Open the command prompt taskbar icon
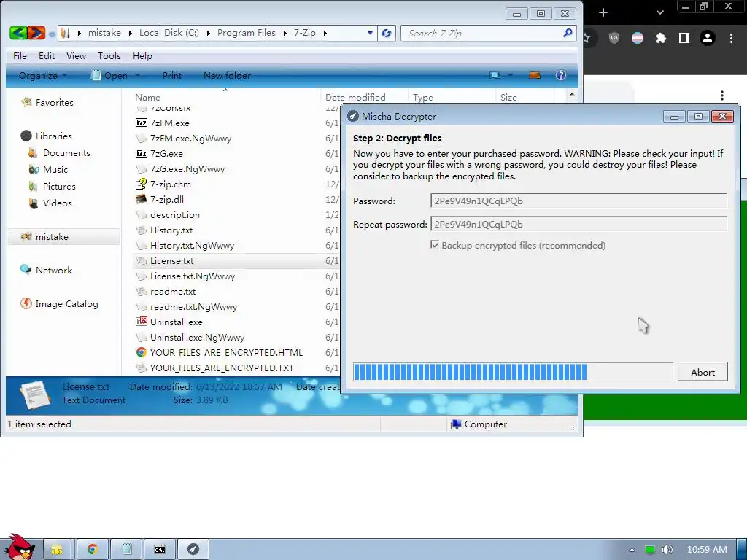The width and height of the screenshot is (747, 560). (x=160, y=550)
